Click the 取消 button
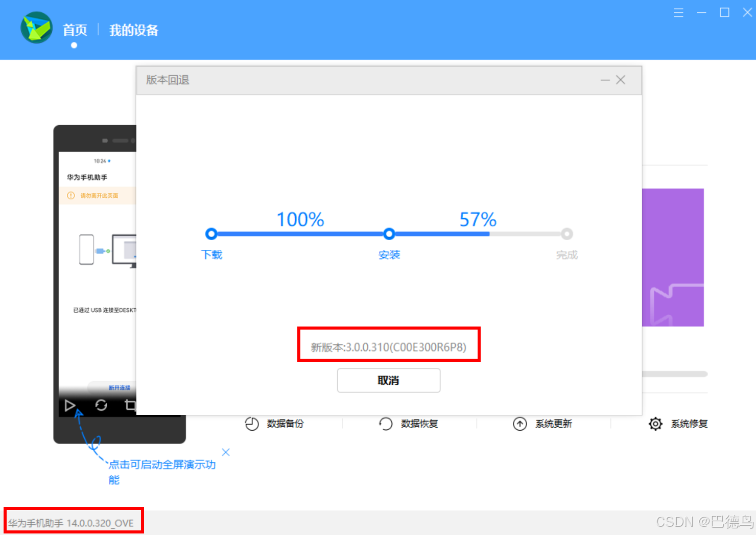This screenshot has height=535, width=756. click(x=389, y=380)
